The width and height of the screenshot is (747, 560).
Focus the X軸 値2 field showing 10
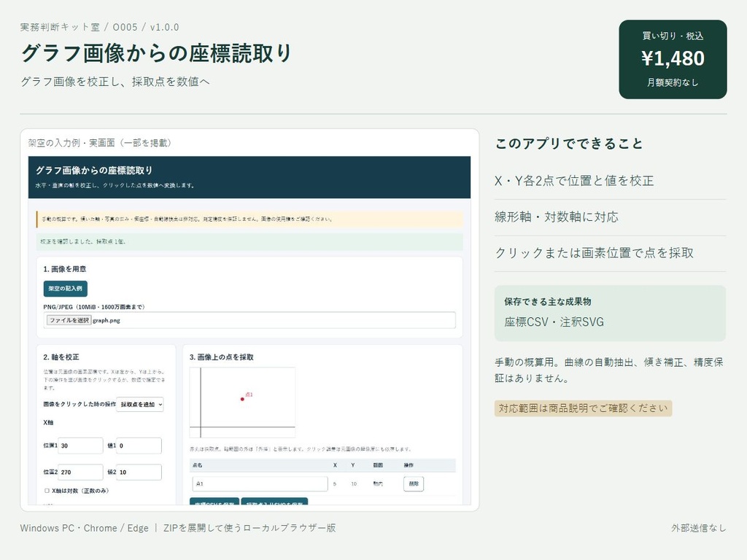[139, 472]
